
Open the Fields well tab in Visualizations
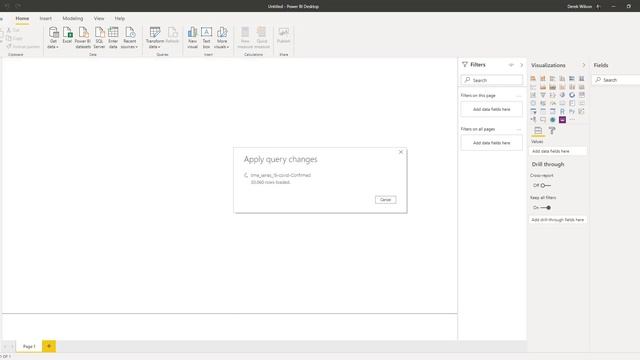point(538,131)
